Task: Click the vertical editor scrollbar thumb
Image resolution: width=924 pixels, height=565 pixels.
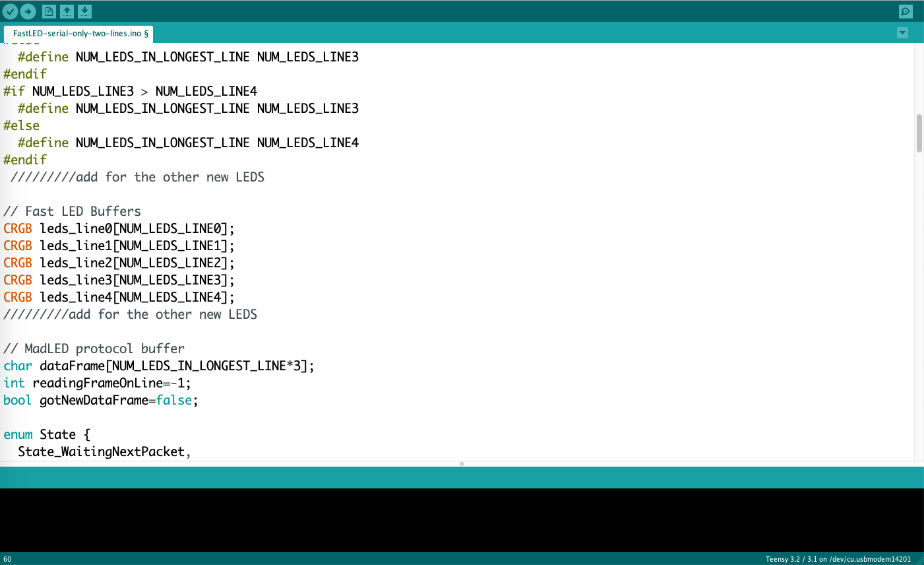Action: (919, 133)
